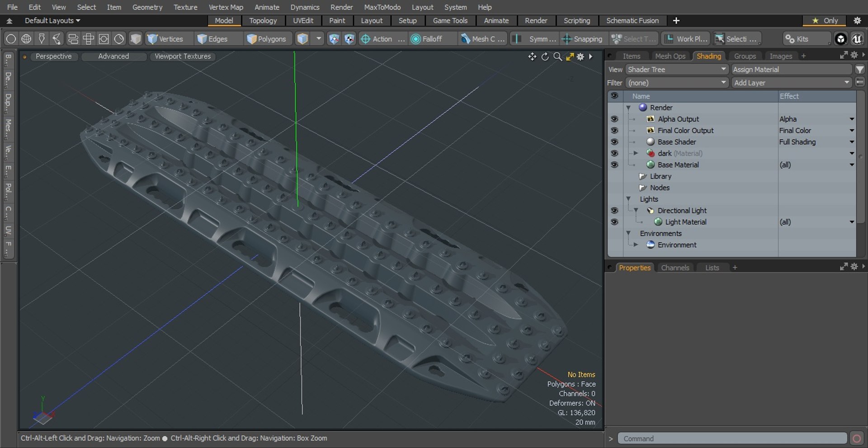Click the shader tree filter funnel icon
This screenshot has width=868, height=448.
pos(860,69)
